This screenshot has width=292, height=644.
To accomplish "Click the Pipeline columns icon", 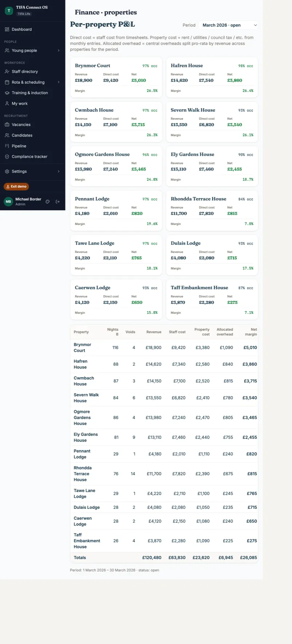I will pos(7,146).
